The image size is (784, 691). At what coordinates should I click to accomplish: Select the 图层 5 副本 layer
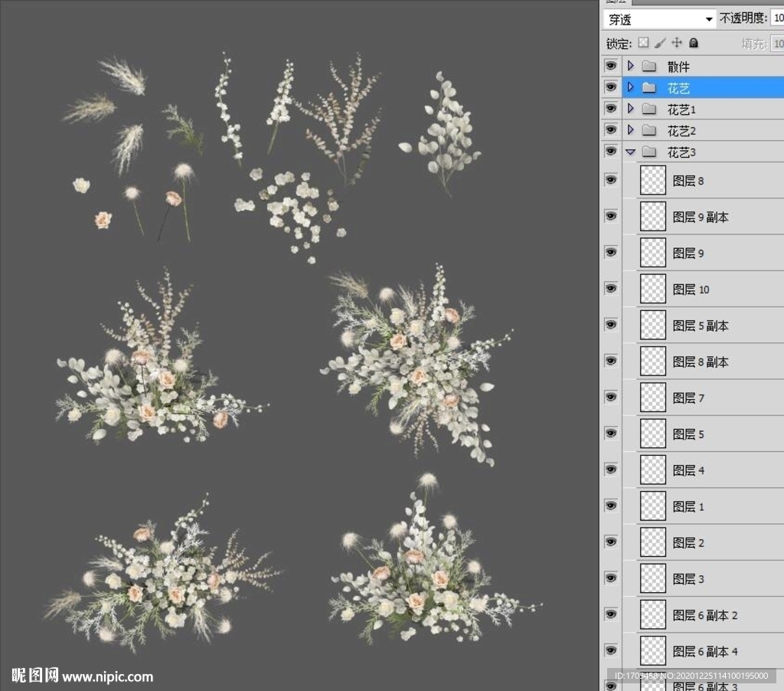[701, 326]
